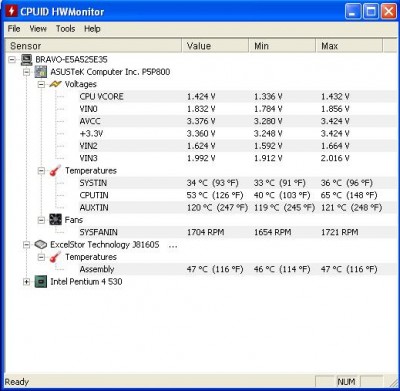Click the computer icon beside BRAVO-E5A525E35
The height and width of the screenshot is (391, 400).
tap(26, 60)
